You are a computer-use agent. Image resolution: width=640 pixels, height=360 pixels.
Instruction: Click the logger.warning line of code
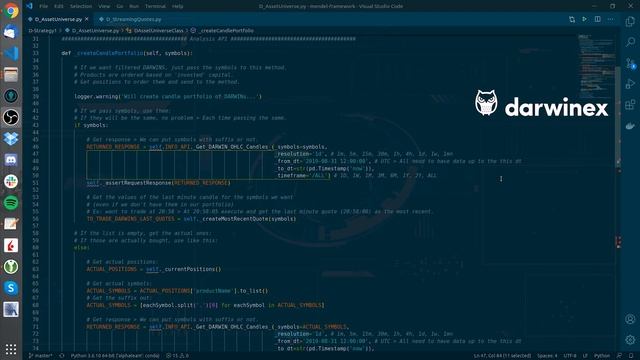pyautogui.click(x=168, y=96)
